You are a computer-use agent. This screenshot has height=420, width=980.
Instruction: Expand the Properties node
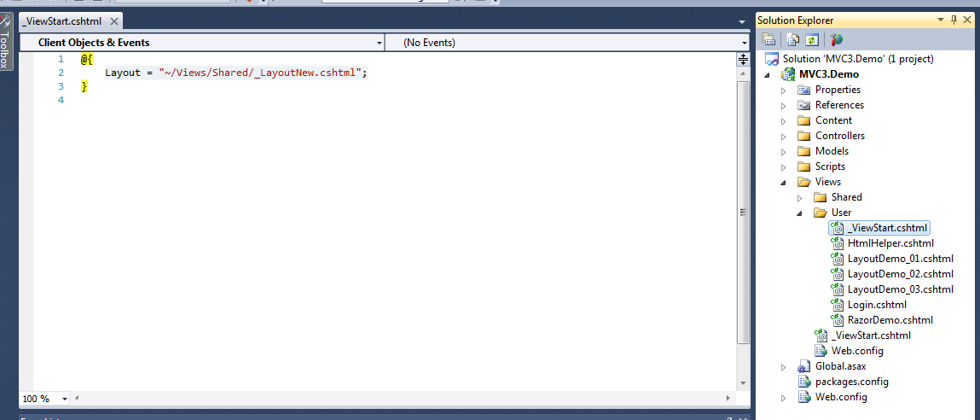click(x=784, y=90)
